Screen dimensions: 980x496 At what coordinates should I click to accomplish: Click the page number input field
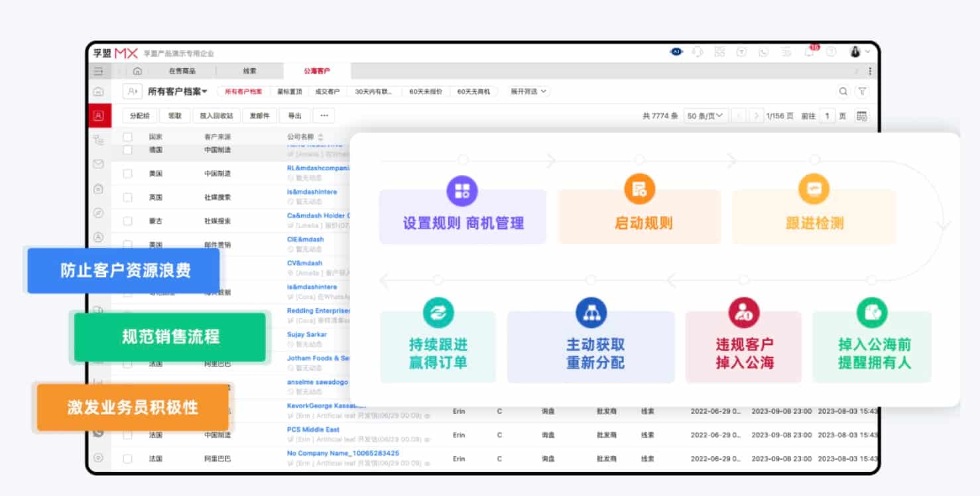point(827,116)
